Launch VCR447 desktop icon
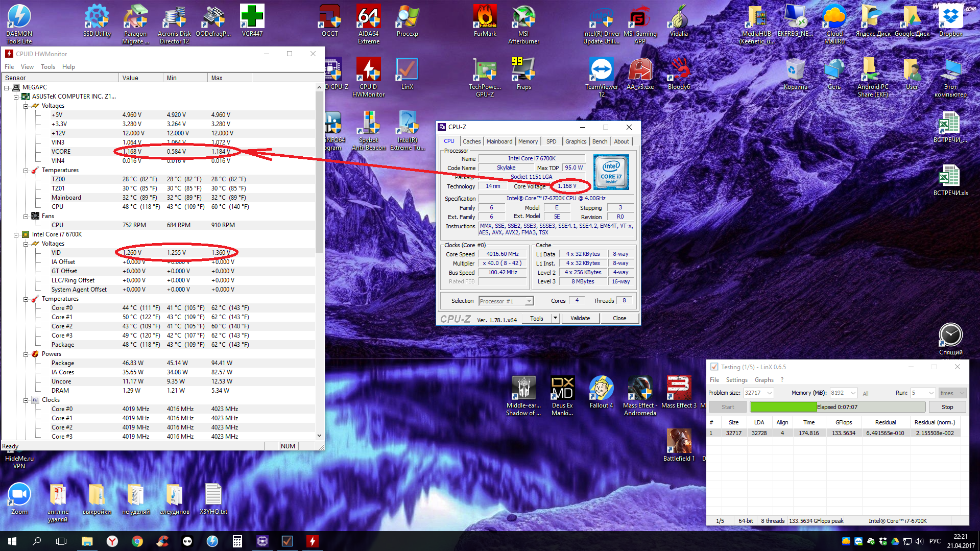Image resolution: width=980 pixels, height=551 pixels. pyautogui.click(x=252, y=20)
